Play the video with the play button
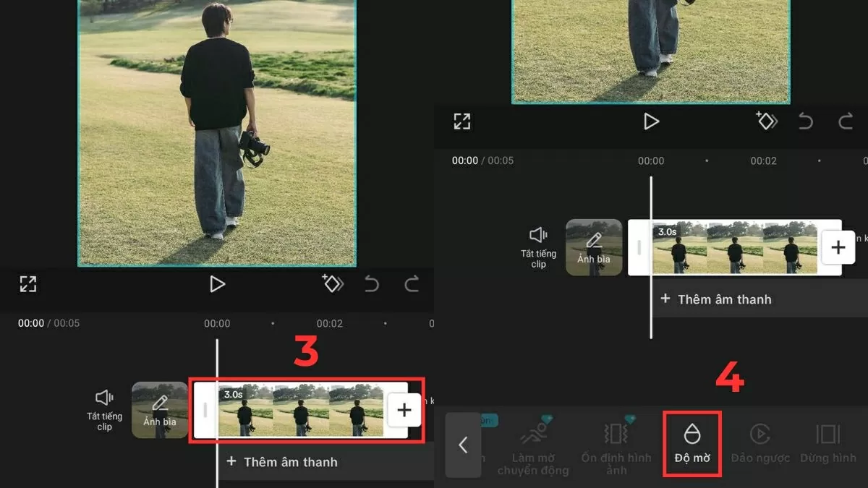Viewport: 868px width, 488px height. click(x=218, y=284)
